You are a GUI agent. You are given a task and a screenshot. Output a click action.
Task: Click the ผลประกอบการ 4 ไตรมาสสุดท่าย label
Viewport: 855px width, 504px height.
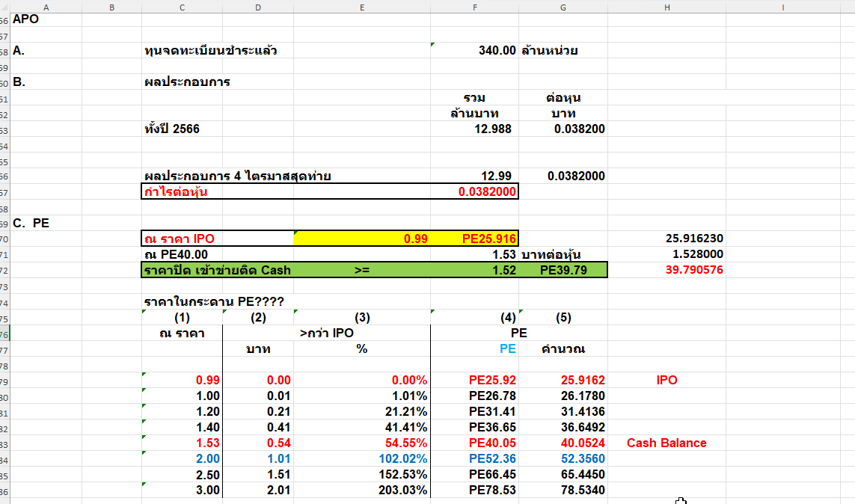[238, 176]
